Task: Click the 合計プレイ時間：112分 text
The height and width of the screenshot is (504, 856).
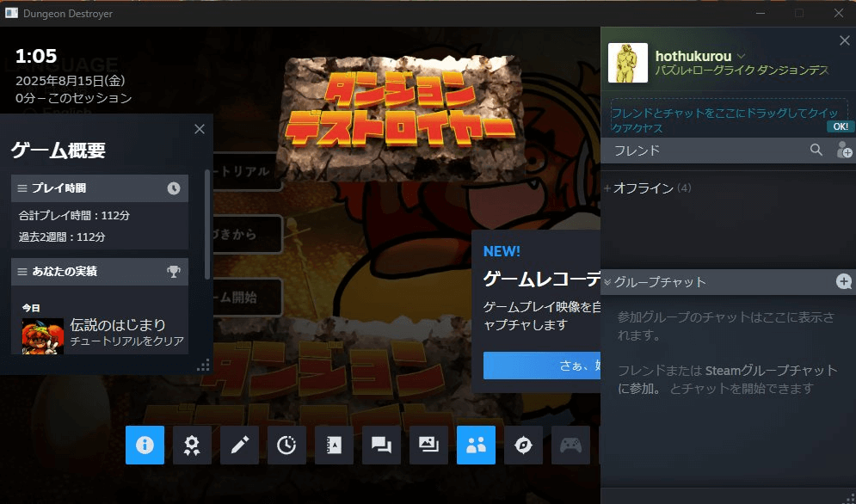Action: 74,216
